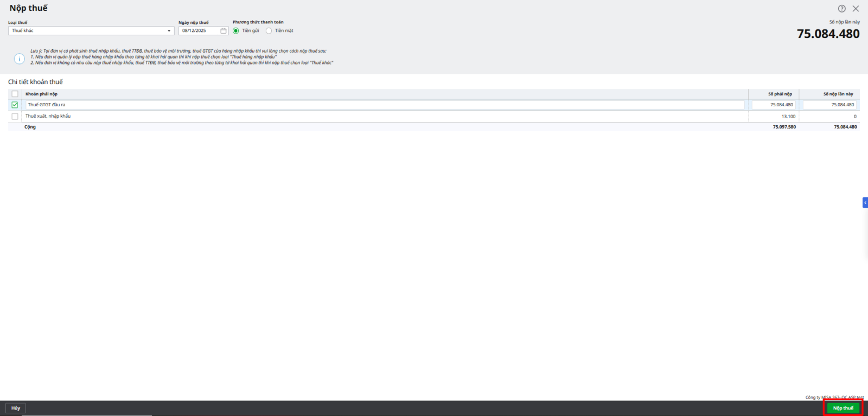Click the Ngày nộp thuế date field
Image resolution: width=868 pixels, height=416 pixels.
pos(199,31)
